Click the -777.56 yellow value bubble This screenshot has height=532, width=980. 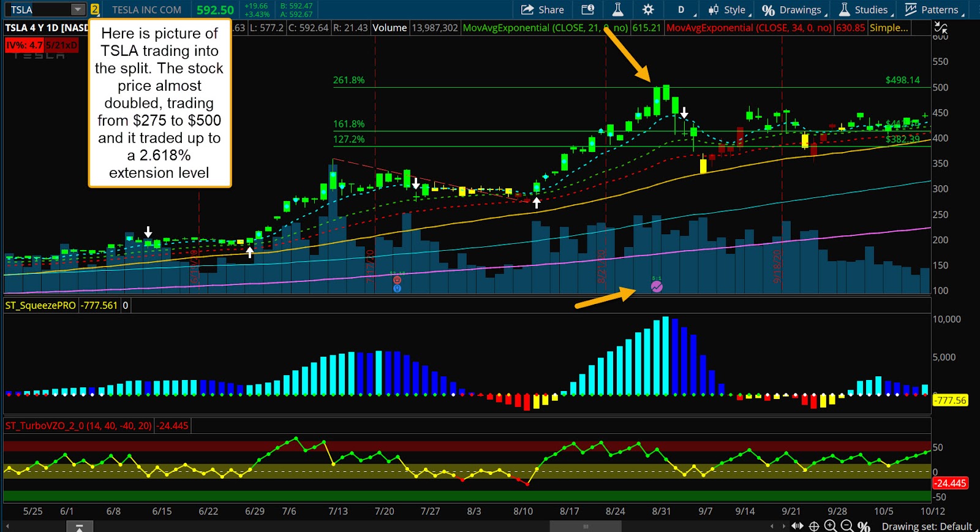coord(950,400)
